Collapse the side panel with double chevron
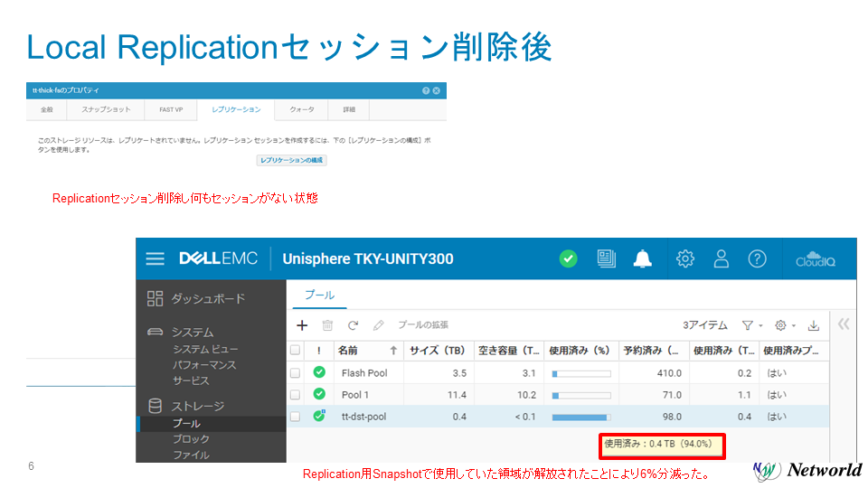Viewport: 868px width, 488px height. pyautogui.click(x=843, y=324)
